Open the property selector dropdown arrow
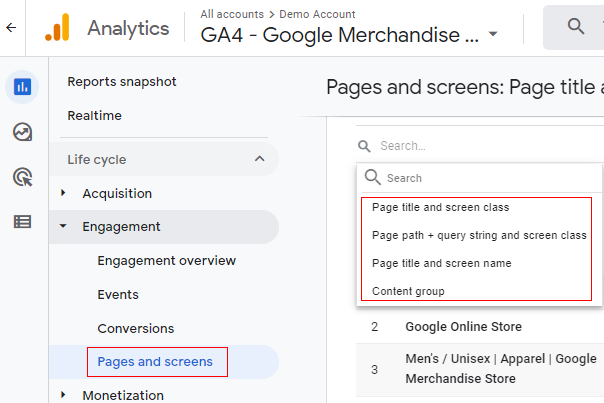 point(493,34)
